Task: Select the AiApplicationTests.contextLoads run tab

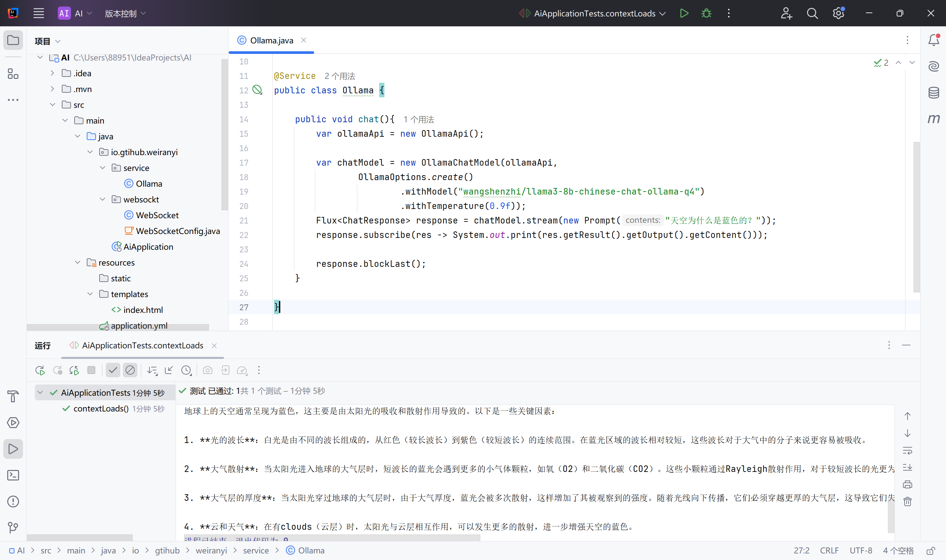Action: coord(142,345)
